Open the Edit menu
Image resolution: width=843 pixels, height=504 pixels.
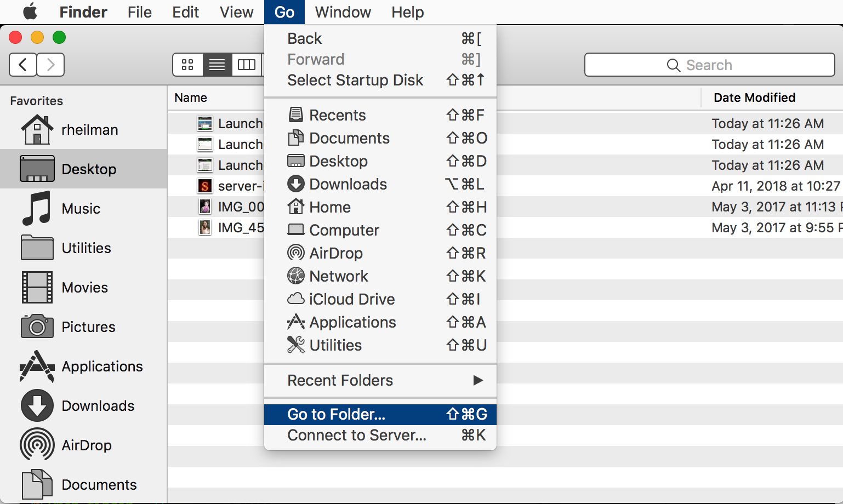[x=185, y=12]
